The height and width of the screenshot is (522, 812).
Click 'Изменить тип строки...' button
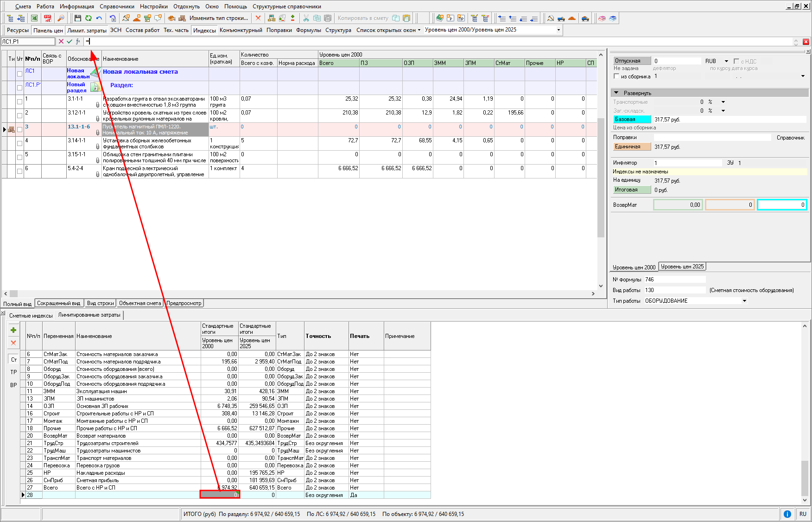[x=218, y=18]
